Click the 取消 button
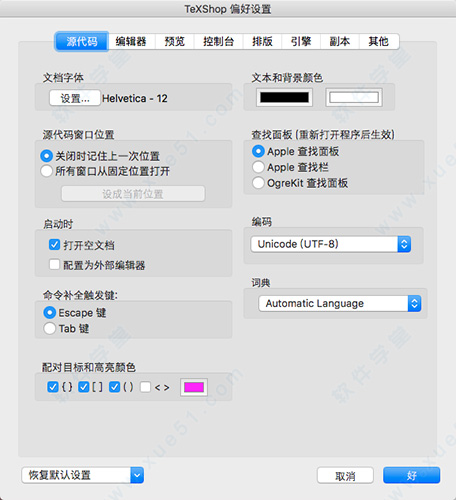 (345, 475)
